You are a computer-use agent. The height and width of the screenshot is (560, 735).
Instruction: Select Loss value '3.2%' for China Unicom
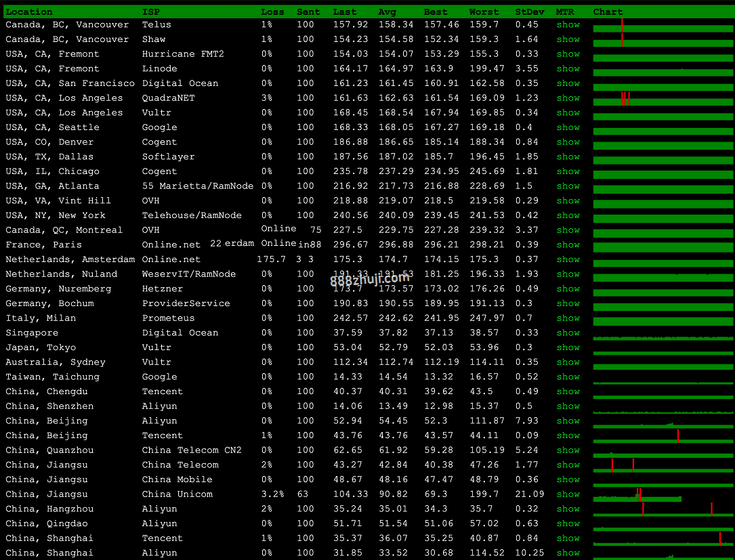273,494
